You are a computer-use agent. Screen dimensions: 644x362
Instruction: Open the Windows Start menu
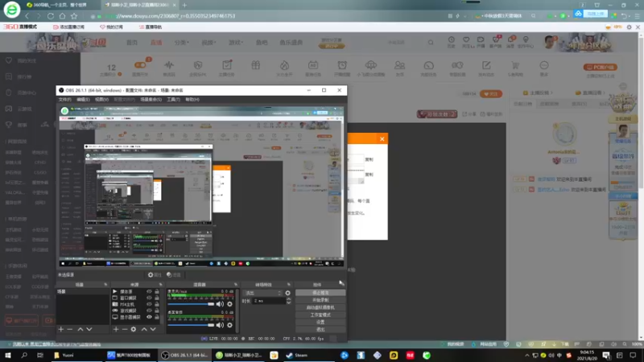pos(8,355)
